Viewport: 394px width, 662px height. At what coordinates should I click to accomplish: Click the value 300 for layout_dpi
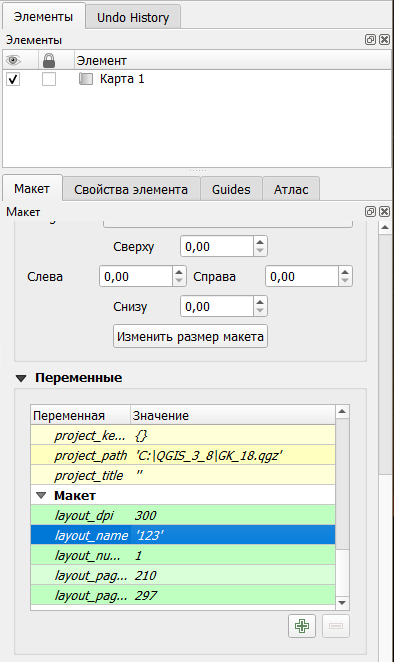[x=145, y=515]
